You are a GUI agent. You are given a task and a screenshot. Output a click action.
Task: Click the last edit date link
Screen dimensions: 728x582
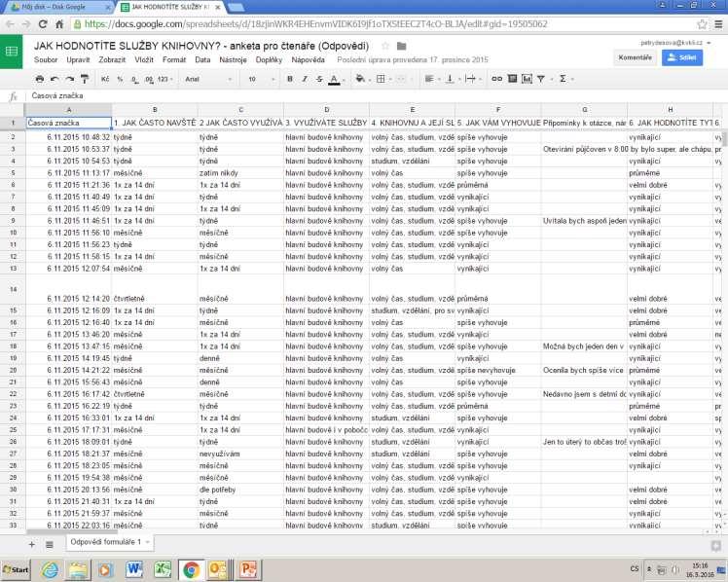[413, 60]
